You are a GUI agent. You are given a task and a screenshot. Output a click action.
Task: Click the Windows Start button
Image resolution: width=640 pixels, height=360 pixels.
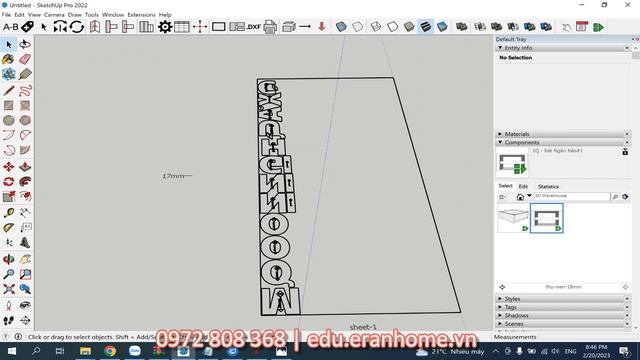tap(12, 351)
